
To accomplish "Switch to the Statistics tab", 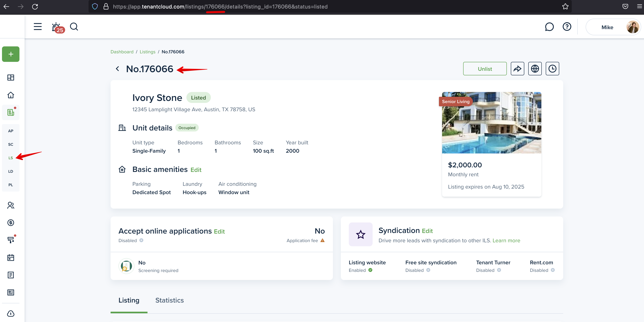I will tap(170, 300).
